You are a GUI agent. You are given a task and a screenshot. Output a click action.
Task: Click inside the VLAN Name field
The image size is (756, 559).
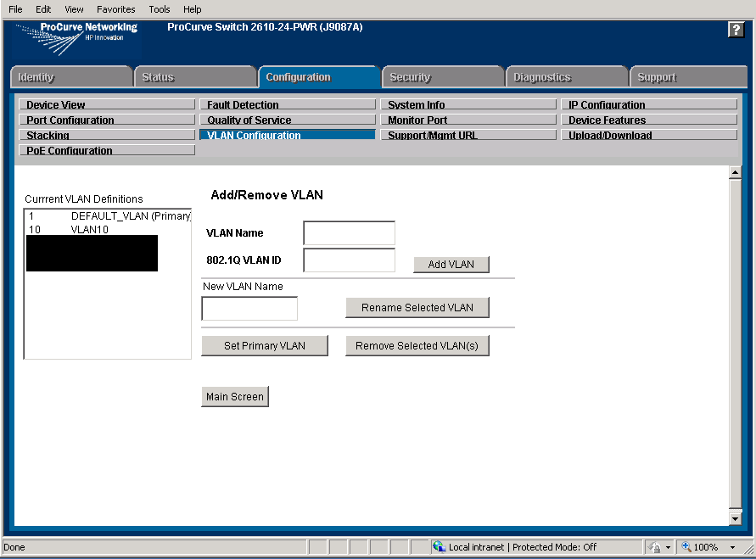[x=348, y=232]
